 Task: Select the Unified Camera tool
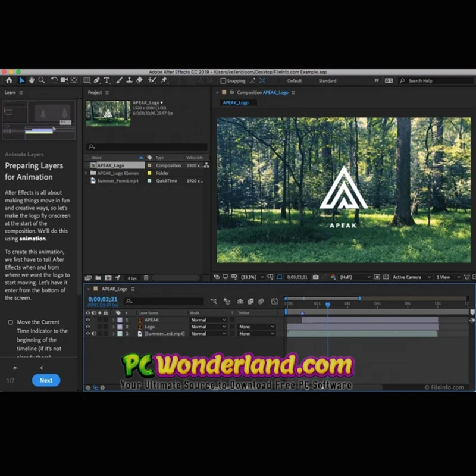(64, 80)
